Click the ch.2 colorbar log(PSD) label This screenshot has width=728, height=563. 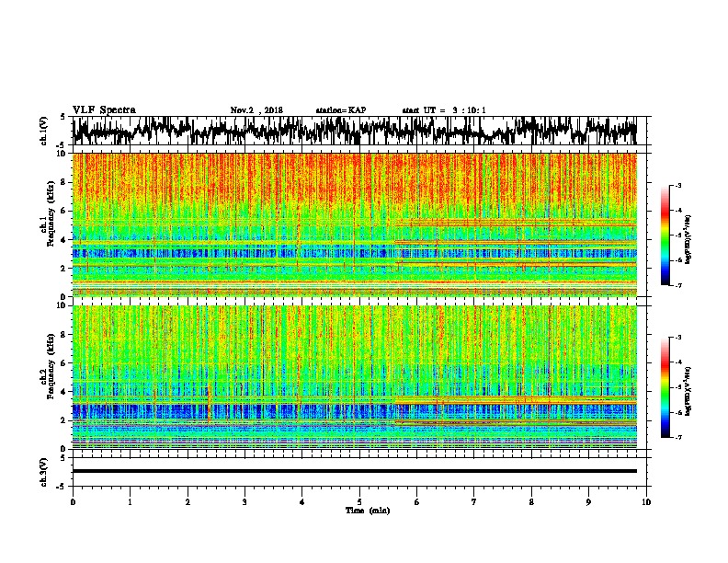(x=688, y=391)
